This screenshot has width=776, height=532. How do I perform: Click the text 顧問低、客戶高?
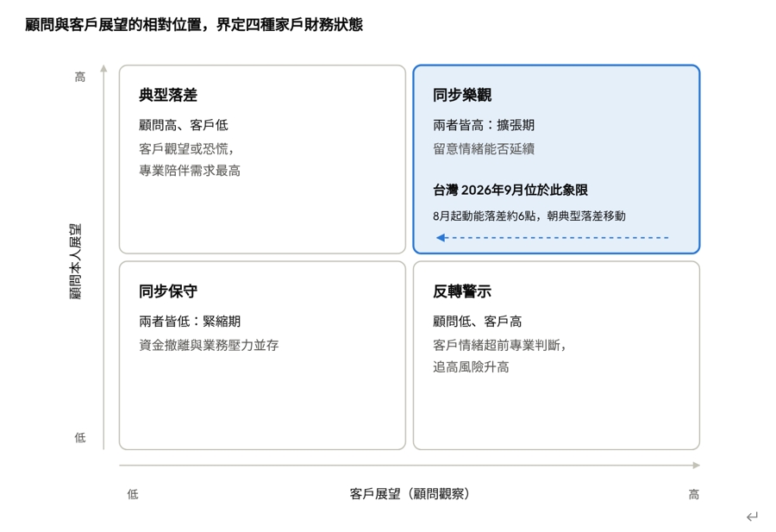(477, 322)
